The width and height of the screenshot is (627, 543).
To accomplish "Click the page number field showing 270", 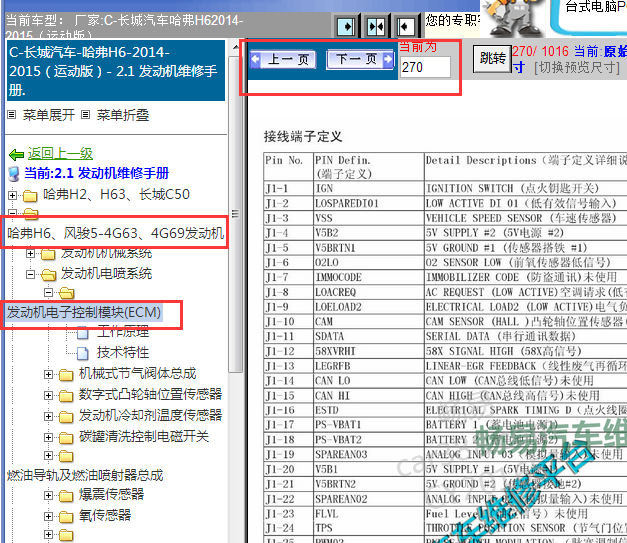I will (x=425, y=67).
